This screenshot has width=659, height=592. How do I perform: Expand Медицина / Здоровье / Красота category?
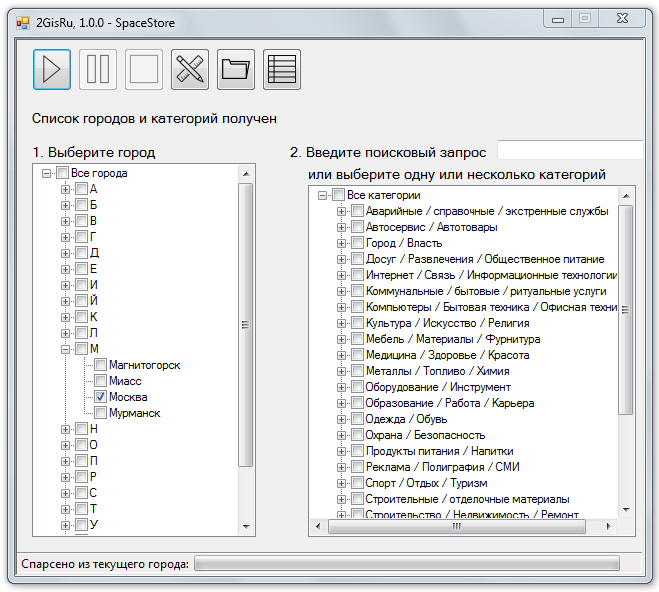tap(341, 355)
